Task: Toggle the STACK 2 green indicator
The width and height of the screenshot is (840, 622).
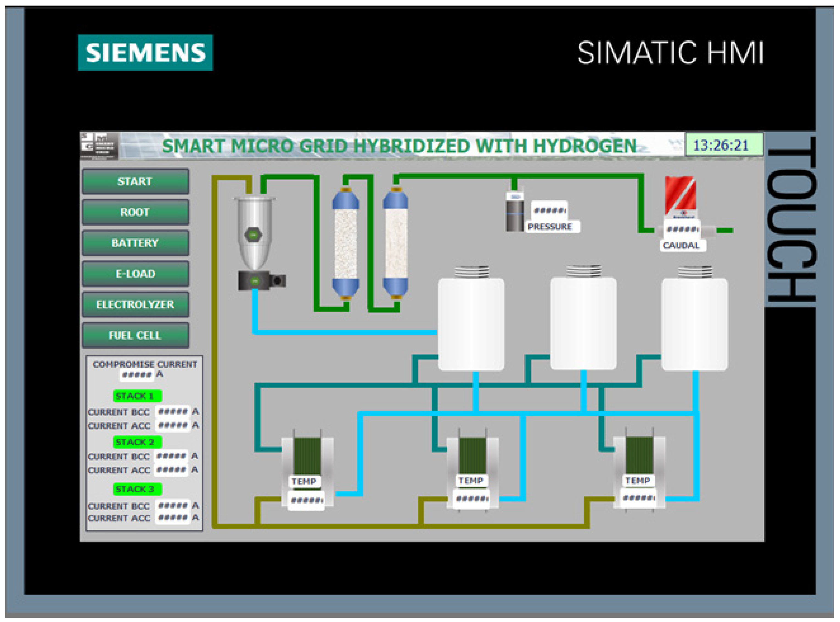Action: 137,442
